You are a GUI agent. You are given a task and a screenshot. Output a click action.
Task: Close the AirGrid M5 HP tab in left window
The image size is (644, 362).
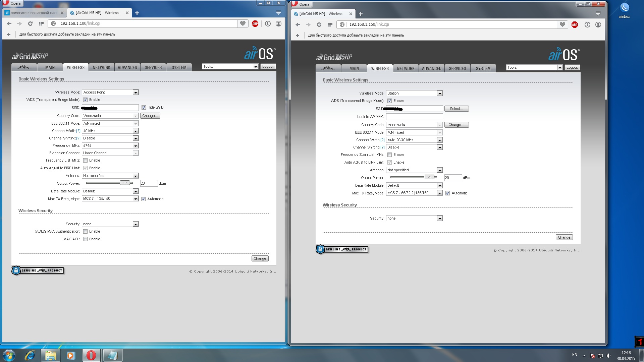(127, 13)
